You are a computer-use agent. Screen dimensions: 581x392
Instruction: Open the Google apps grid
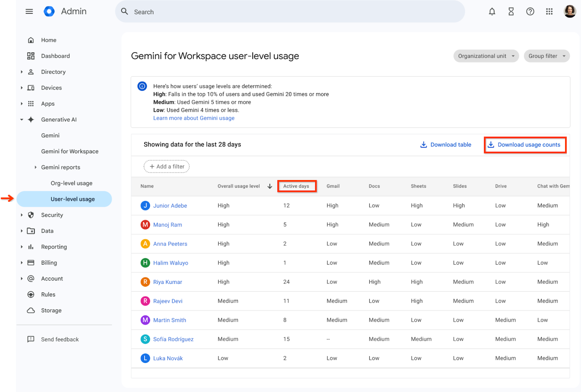tap(549, 12)
